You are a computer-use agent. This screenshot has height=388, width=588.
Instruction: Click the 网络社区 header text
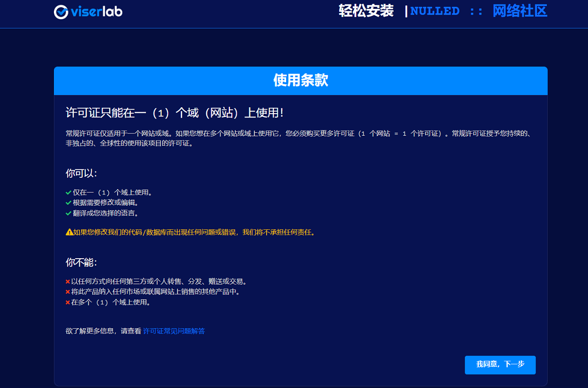click(x=519, y=11)
